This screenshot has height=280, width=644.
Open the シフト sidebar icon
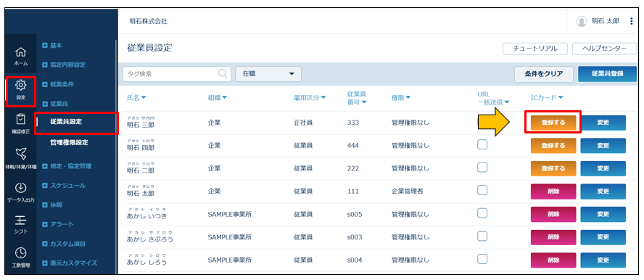21,226
